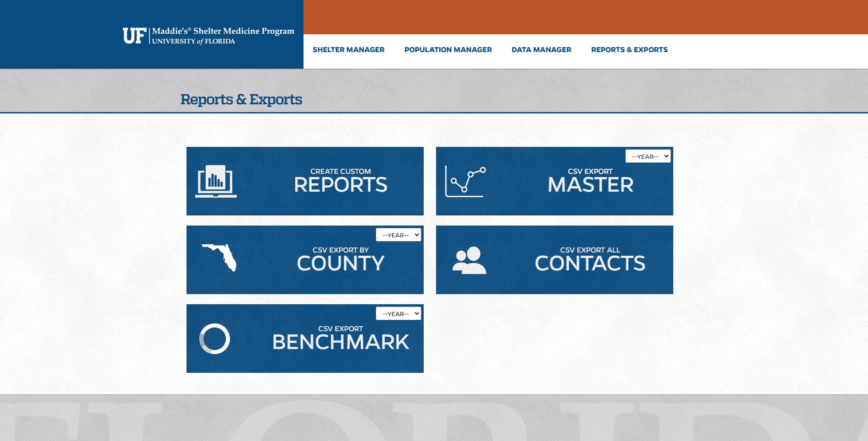This screenshot has height=441, width=868.
Task: Click the laptop bar chart icon on Reports tile
Action: point(216,181)
